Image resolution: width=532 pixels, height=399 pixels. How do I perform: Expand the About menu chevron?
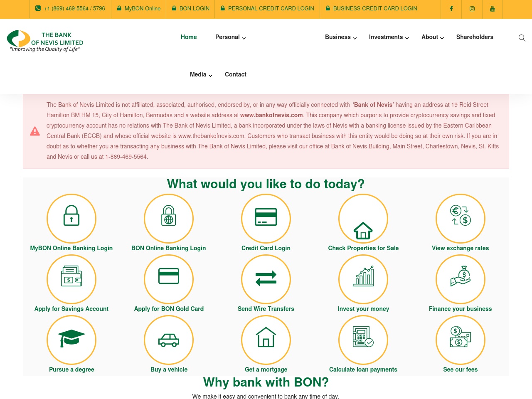442,38
